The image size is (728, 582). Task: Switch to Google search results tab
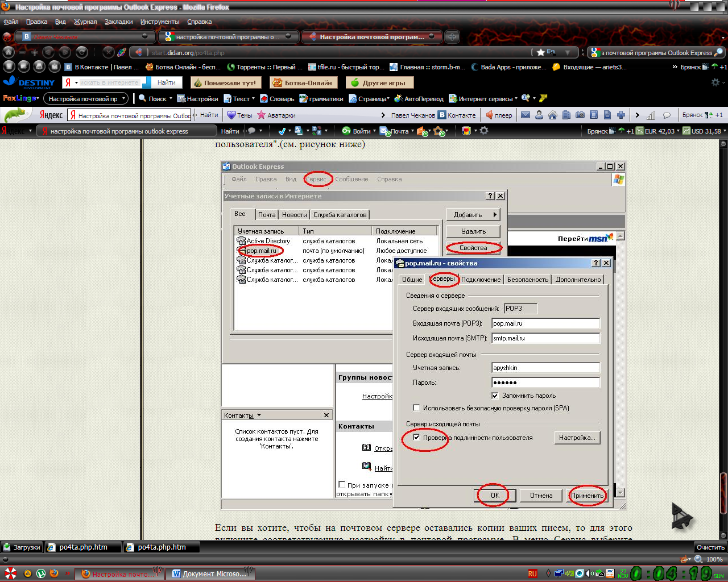(x=229, y=37)
